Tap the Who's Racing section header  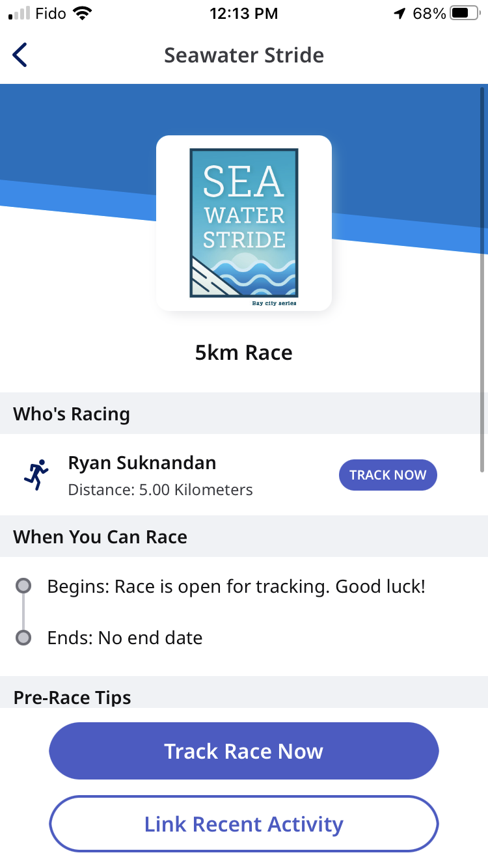(72, 414)
